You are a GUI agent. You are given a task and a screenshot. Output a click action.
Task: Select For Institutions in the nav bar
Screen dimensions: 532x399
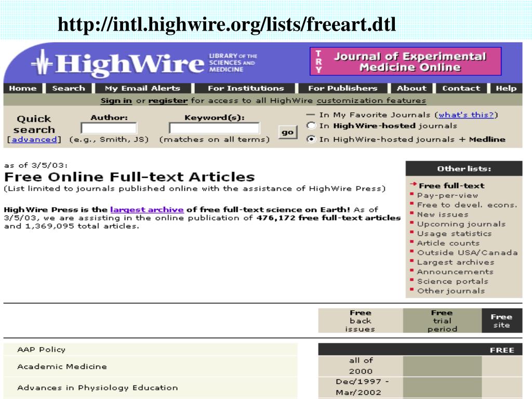[x=246, y=88]
